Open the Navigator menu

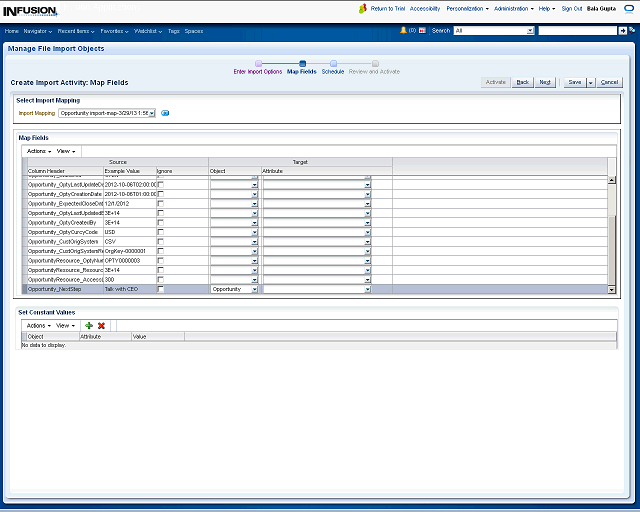38,31
